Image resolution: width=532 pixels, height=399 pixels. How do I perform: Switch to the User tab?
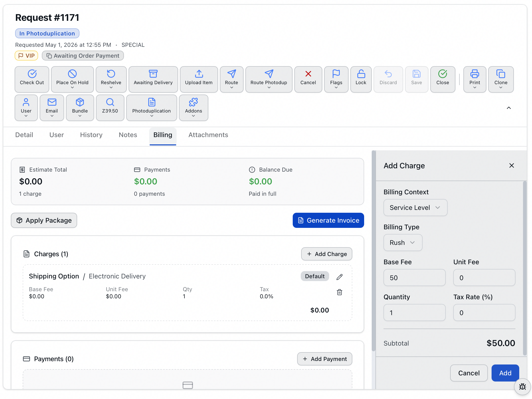(x=57, y=135)
